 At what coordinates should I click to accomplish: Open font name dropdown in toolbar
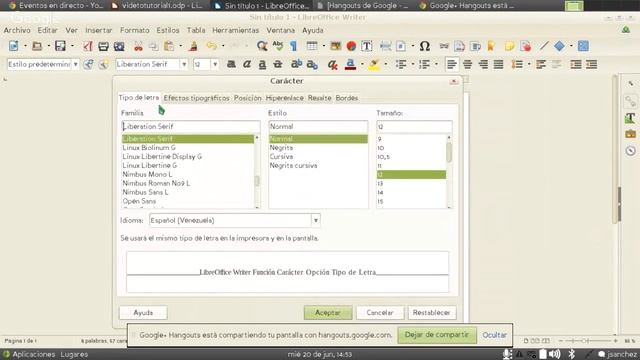184,64
